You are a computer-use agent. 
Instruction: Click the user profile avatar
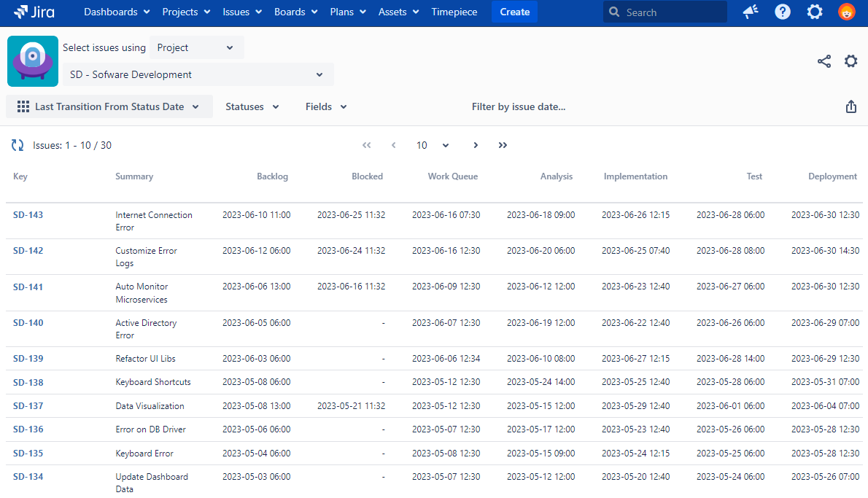pyautogui.click(x=847, y=12)
